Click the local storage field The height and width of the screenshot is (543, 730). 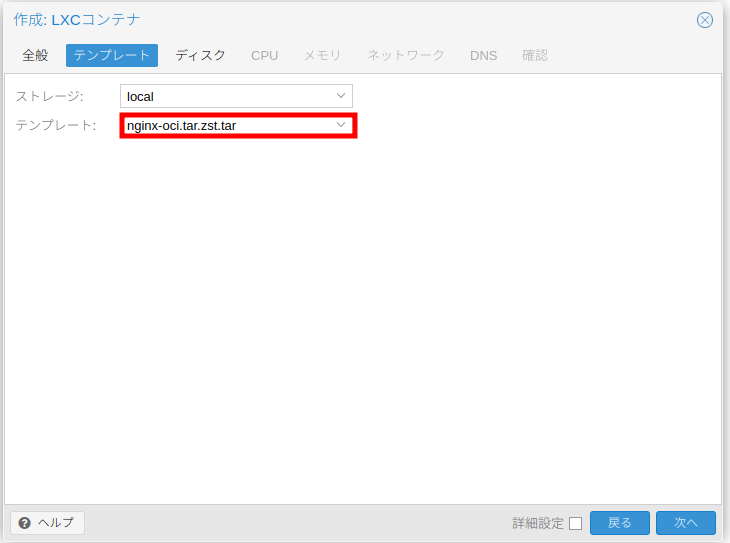point(236,96)
